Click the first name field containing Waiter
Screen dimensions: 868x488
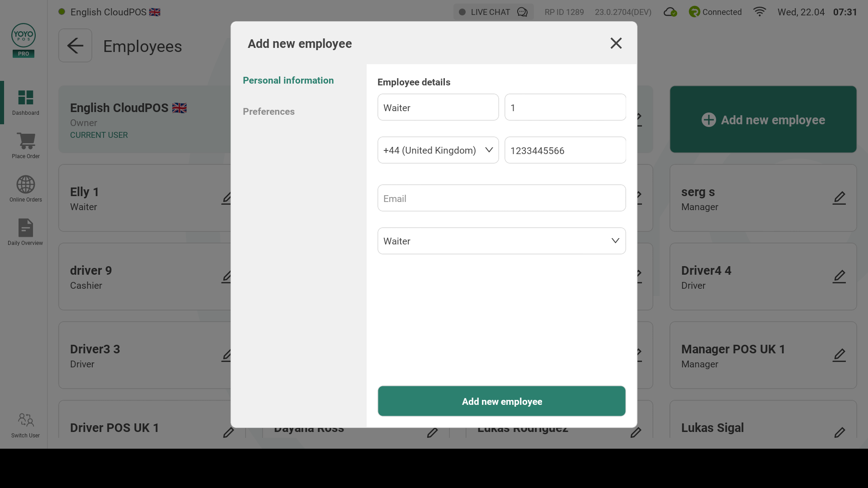tap(438, 108)
